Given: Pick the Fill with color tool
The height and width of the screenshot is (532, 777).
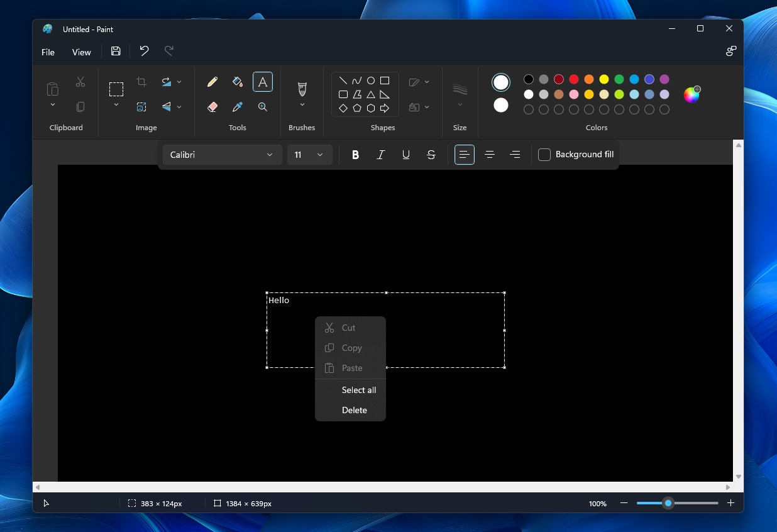Looking at the screenshot, I should pos(238,82).
